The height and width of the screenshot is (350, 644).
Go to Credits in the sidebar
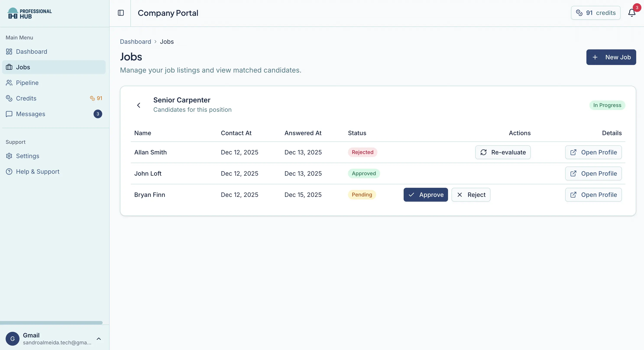point(26,98)
